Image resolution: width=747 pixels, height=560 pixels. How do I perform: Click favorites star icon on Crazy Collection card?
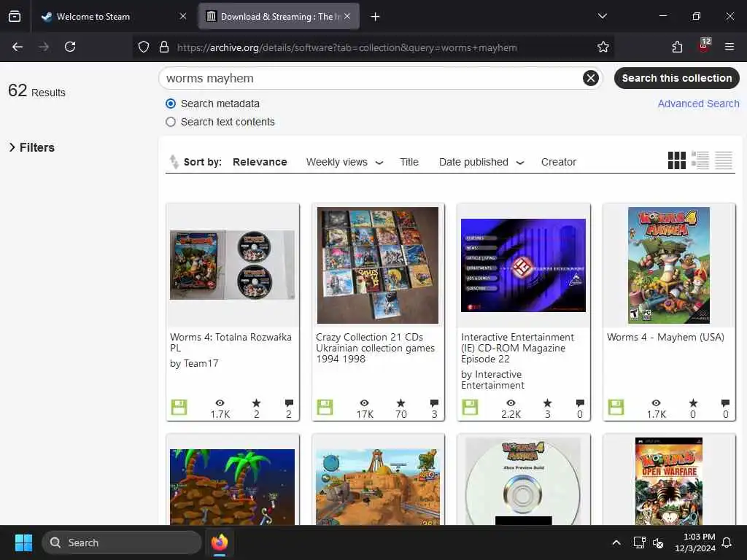[400, 402]
